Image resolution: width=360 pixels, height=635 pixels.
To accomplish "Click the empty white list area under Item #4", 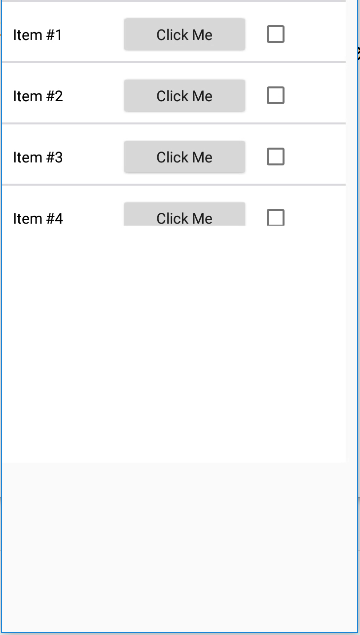I will (x=174, y=344).
